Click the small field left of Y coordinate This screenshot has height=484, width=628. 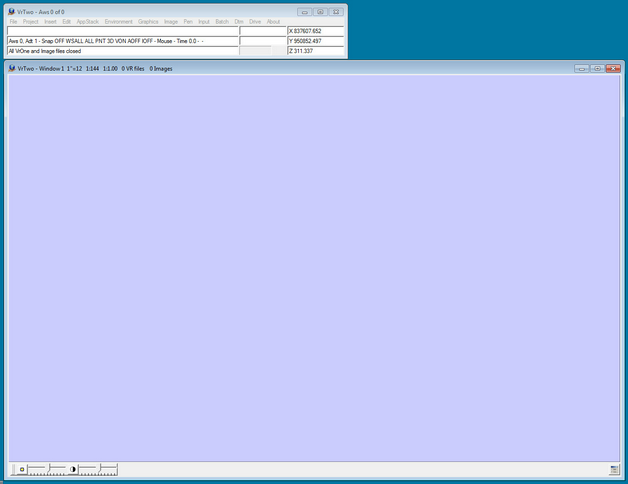(x=263, y=41)
